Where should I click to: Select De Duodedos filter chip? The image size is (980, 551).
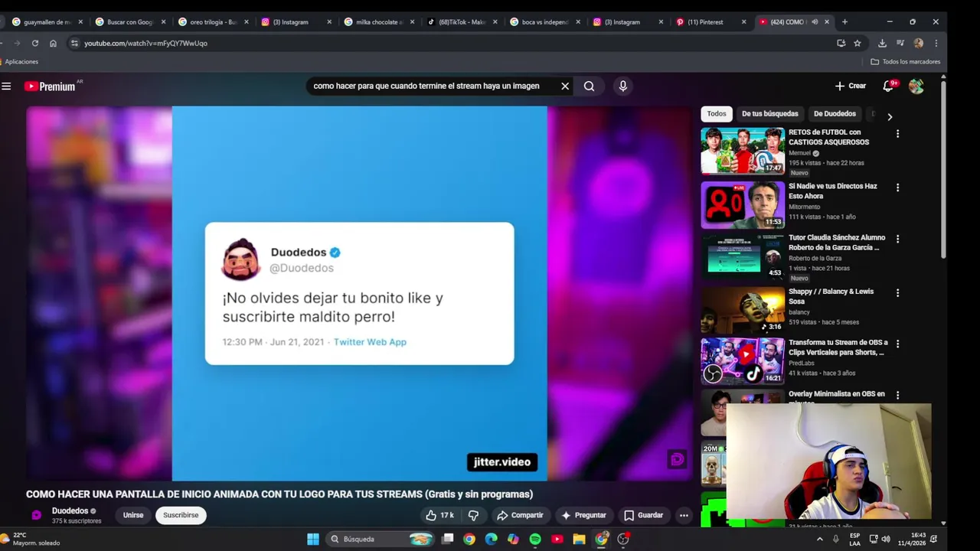tap(835, 114)
